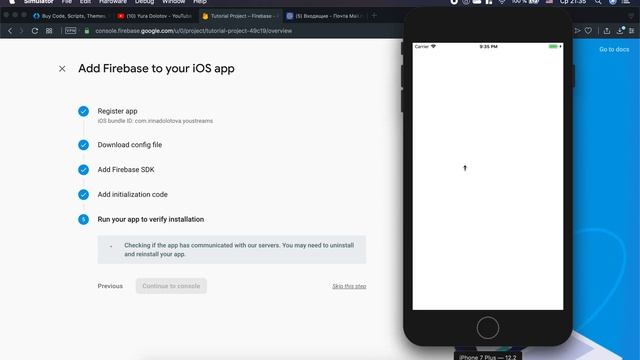Click the Previous button
The height and width of the screenshot is (360, 640).
coord(110,286)
